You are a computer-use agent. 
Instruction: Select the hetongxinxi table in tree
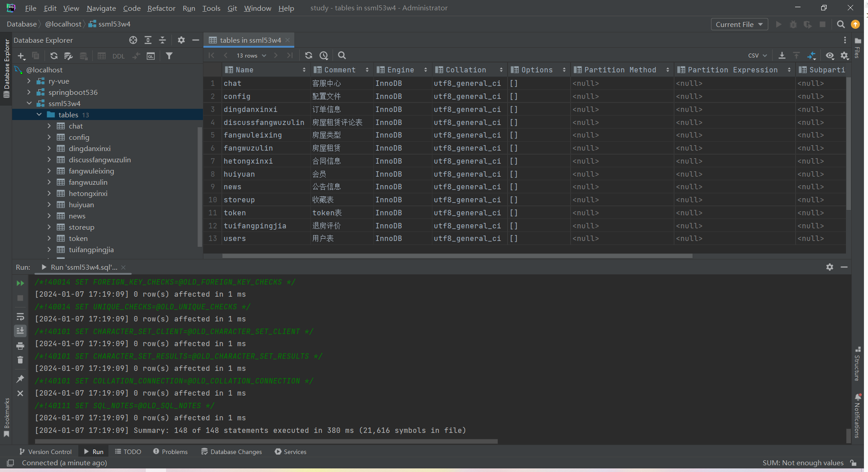click(x=88, y=193)
